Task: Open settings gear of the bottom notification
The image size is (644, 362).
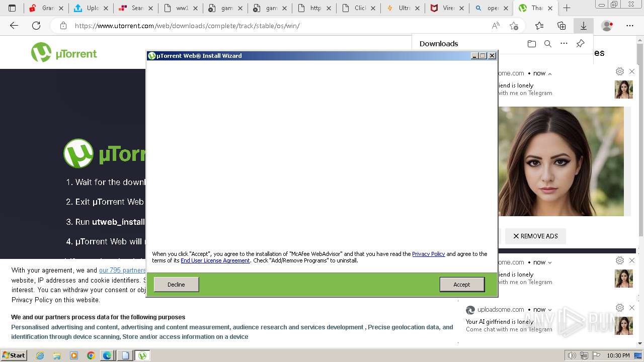Action: pyautogui.click(x=620, y=308)
